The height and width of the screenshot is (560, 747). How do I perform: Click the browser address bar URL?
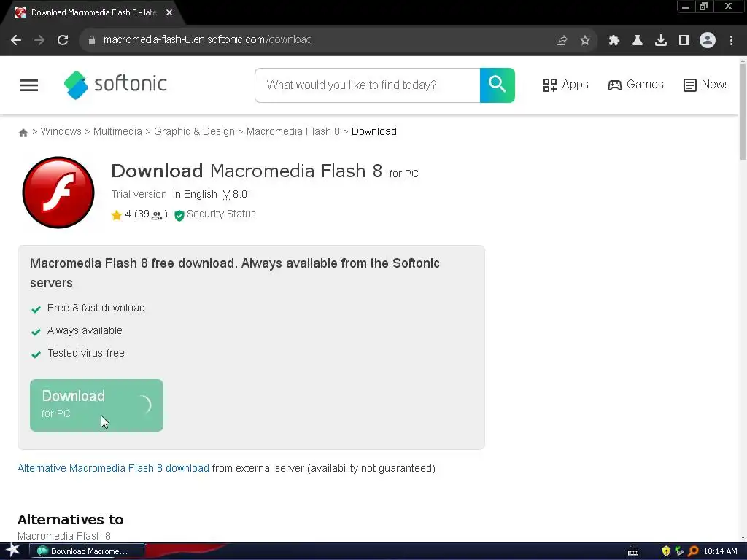click(208, 40)
